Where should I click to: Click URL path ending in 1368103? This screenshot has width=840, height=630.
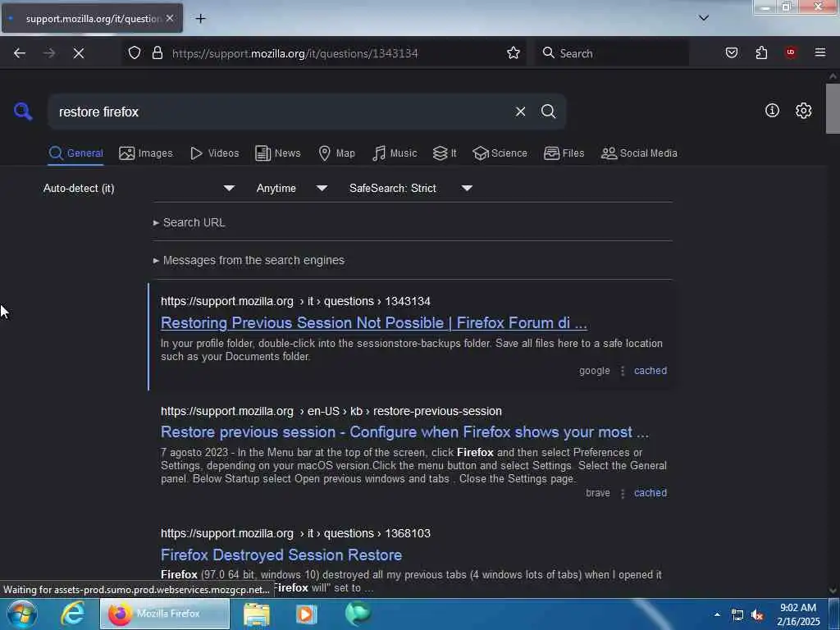[x=295, y=533]
